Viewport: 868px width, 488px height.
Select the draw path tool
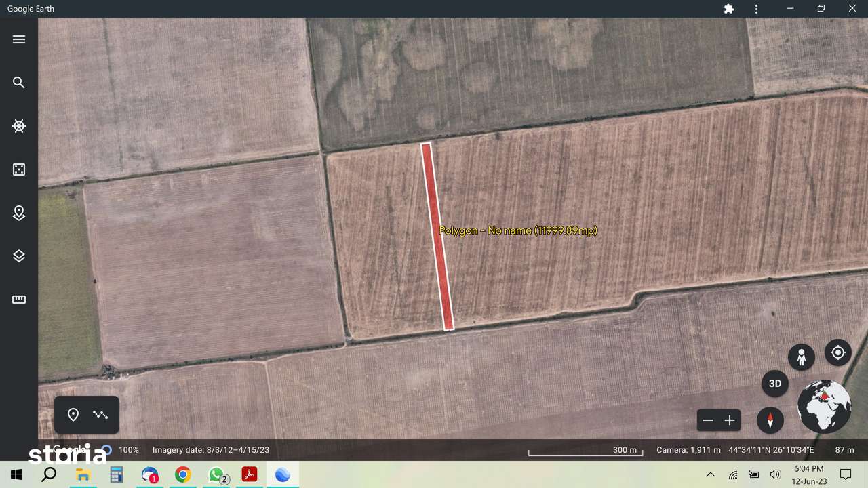click(100, 414)
